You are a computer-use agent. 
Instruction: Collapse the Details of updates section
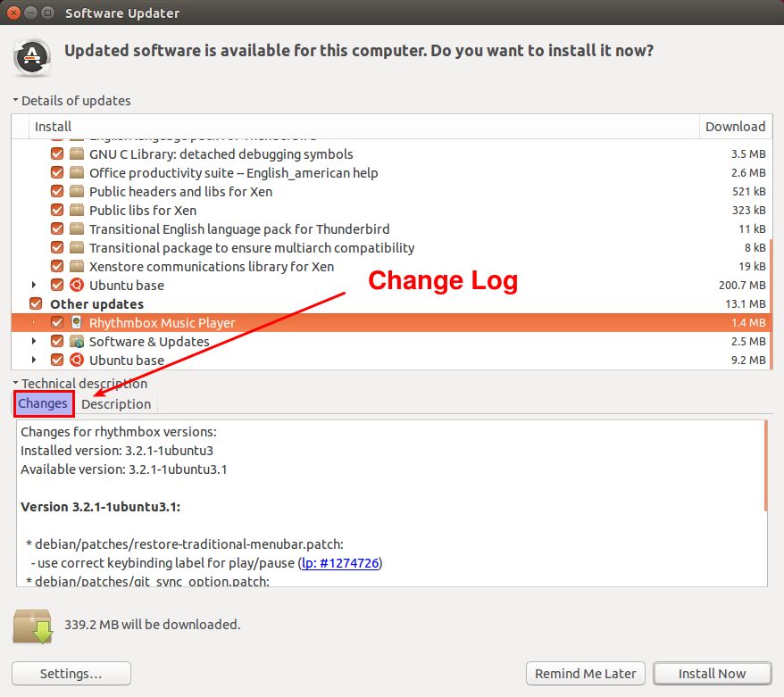[x=15, y=101]
